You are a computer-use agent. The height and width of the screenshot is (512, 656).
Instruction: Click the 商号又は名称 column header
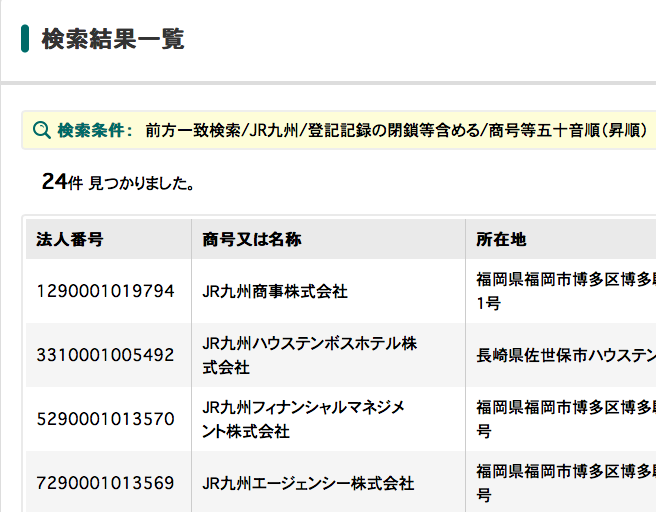(x=328, y=239)
